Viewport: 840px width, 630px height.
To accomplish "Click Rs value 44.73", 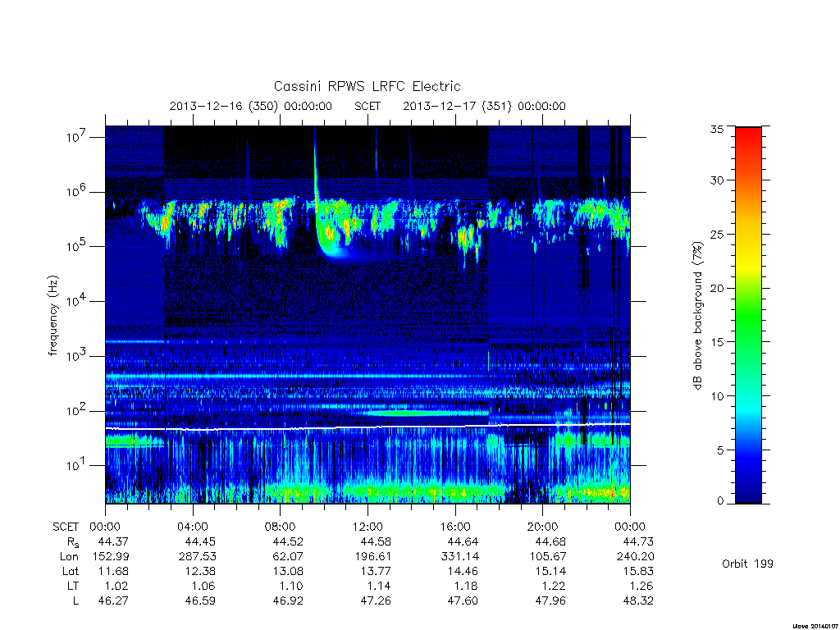I will click(x=638, y=541).
